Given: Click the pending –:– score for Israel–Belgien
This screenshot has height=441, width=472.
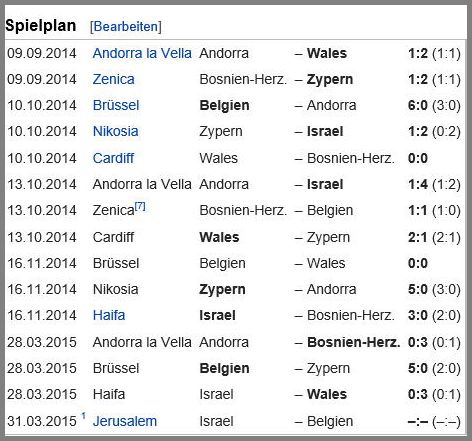Looking at the screenshot, I should click(x=418, y=421).
